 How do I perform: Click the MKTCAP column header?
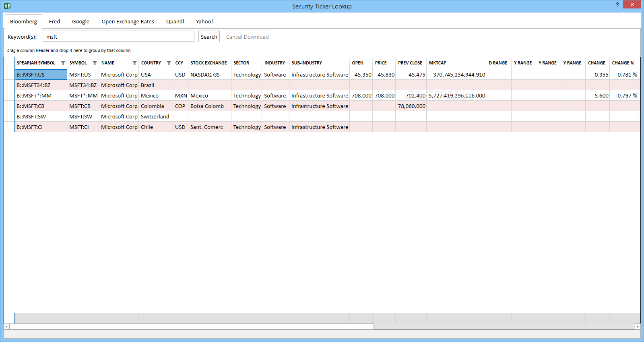point(456,63)
